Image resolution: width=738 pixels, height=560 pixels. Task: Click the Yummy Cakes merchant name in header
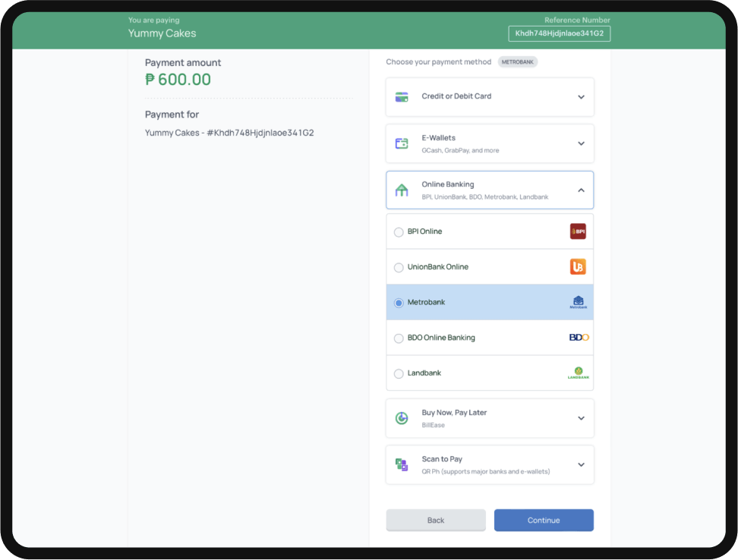pyautogui.click(x=162, y=33)
